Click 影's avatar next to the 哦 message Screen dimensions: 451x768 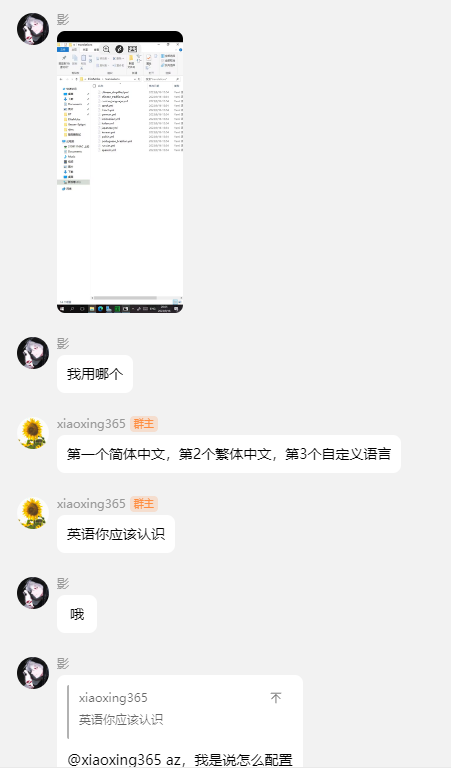pos(33,593)
